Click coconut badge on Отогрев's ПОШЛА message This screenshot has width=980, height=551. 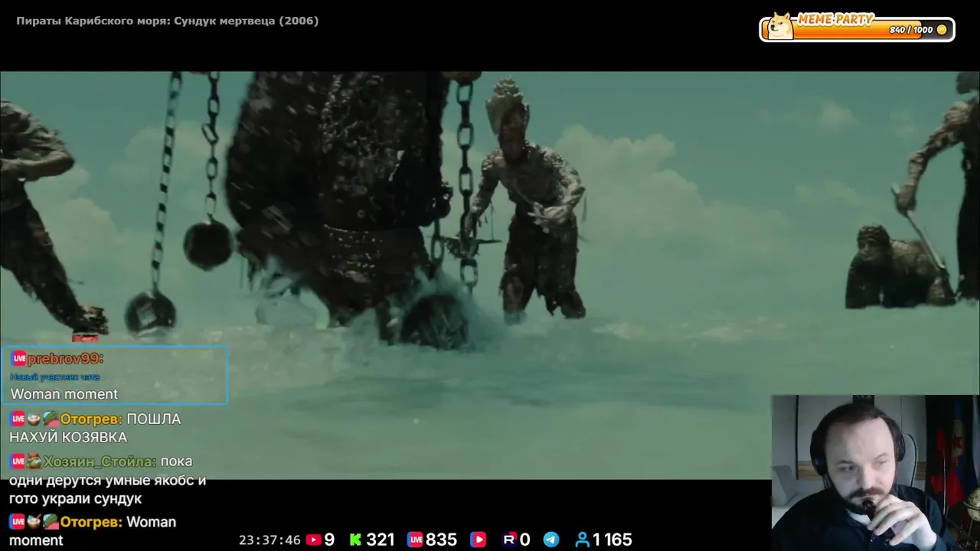pos(34,419)
